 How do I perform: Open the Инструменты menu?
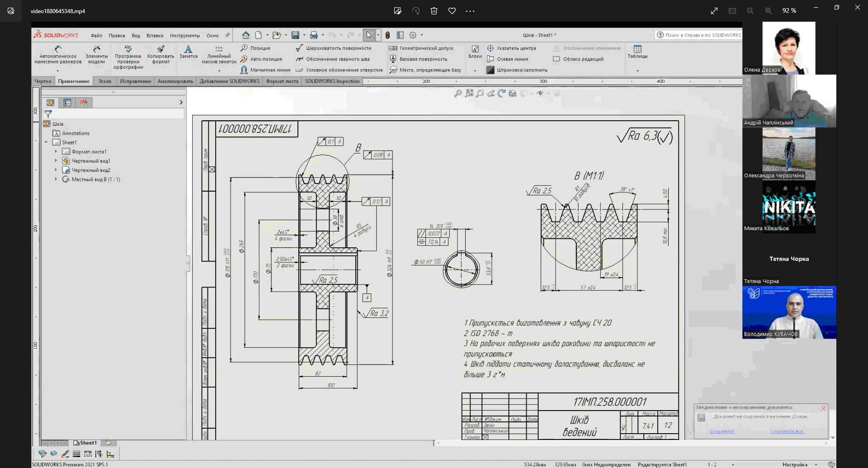point(184,35)
